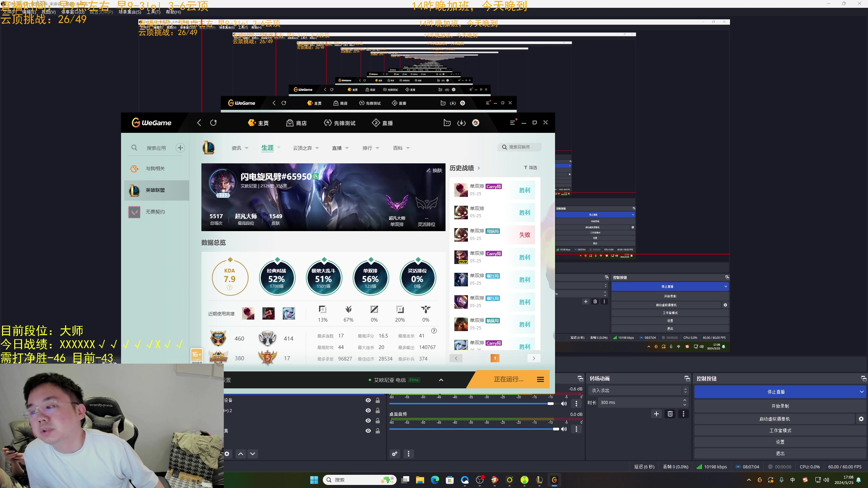Toggle visibility of the 设备 source
Viewport: 868px width, 488px height.
[x=368, y=400]
